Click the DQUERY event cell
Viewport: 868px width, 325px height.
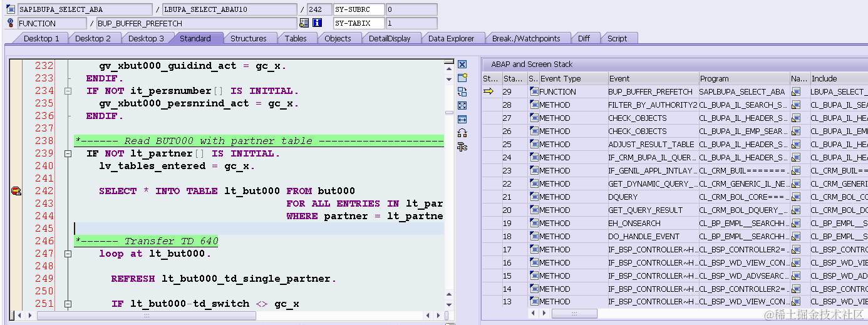pos(653,197)
